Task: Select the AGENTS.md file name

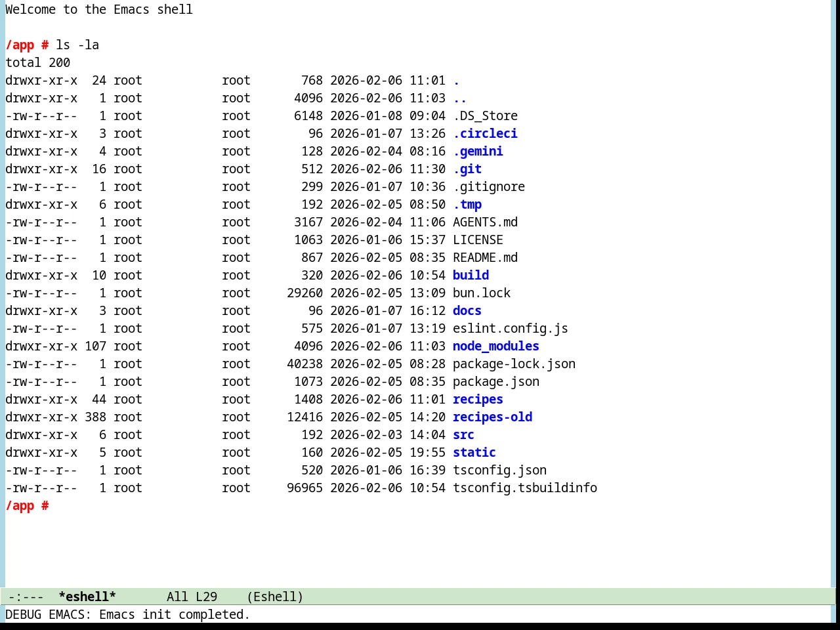Action: click(485, 222)
